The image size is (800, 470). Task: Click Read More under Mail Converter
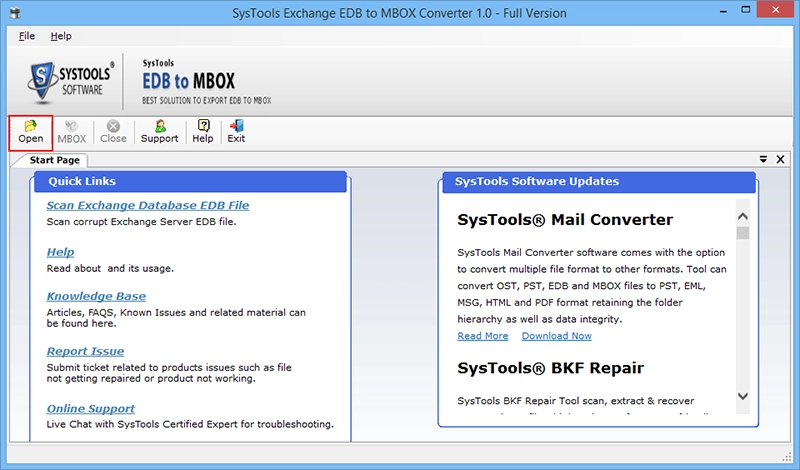click(483, 336)
